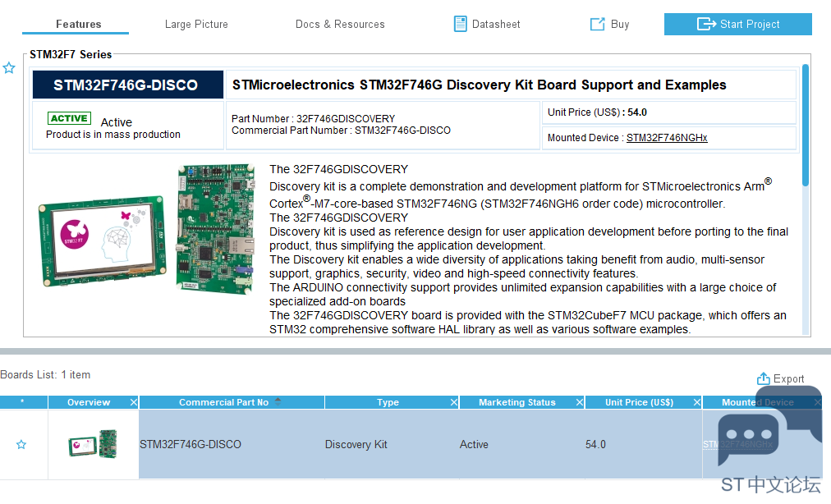The image size is (831, 504).
Task: Remove the Marketing Status column via its X
Action: [580, 403]
